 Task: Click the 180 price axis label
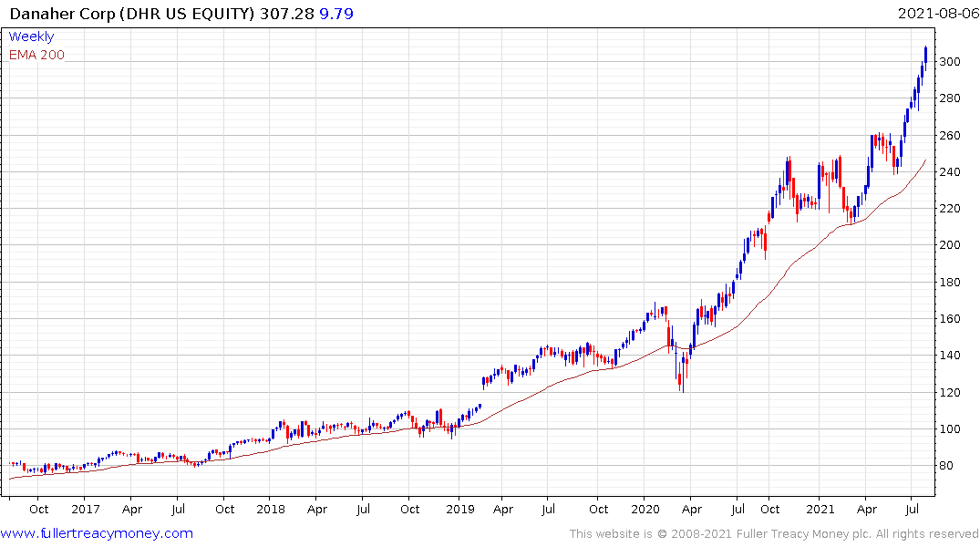tap(949, 283)
